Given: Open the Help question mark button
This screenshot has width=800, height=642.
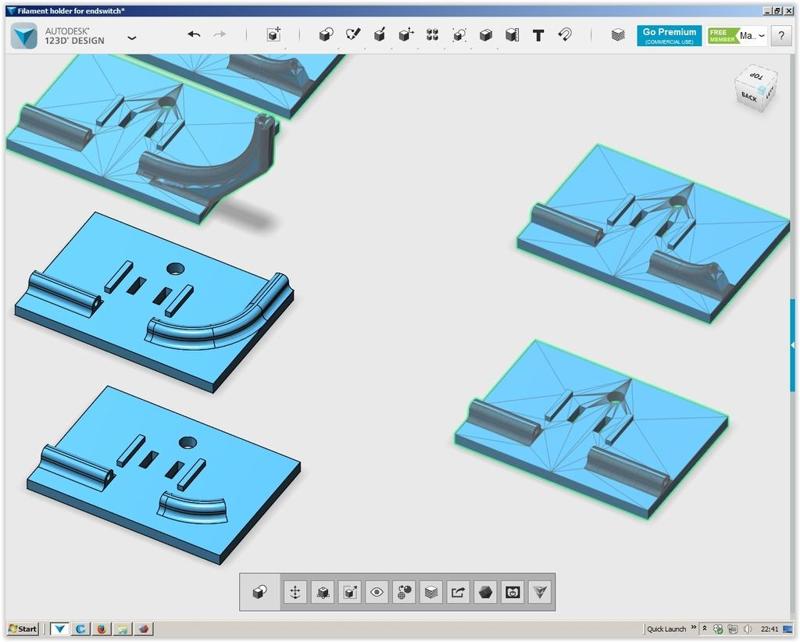Looking at the screenshot, I should point(781,36).
